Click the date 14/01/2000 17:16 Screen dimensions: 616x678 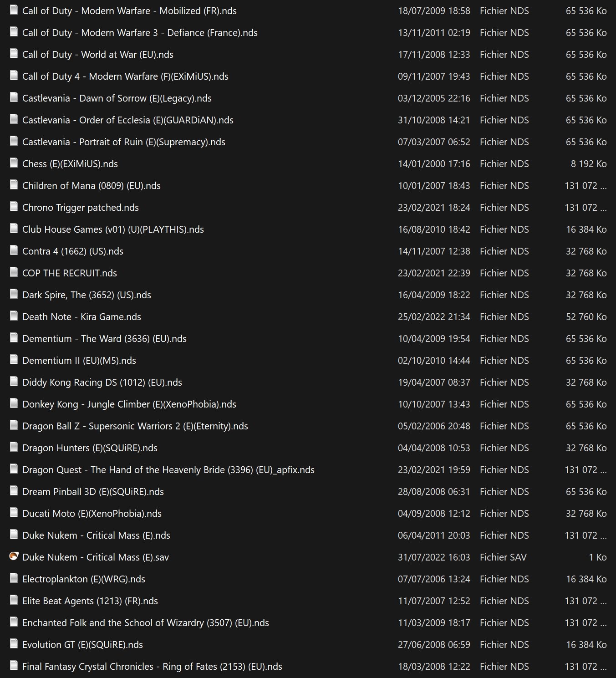pos(434,164)
